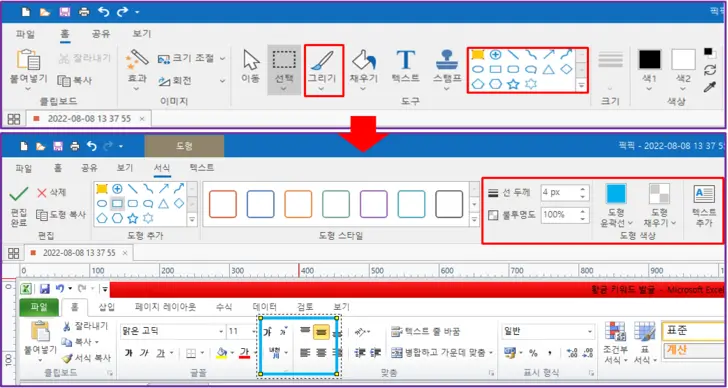Click the 삭제 delete shape button
The height and width of the screenshot is (388, 728).
pos(52,193)
